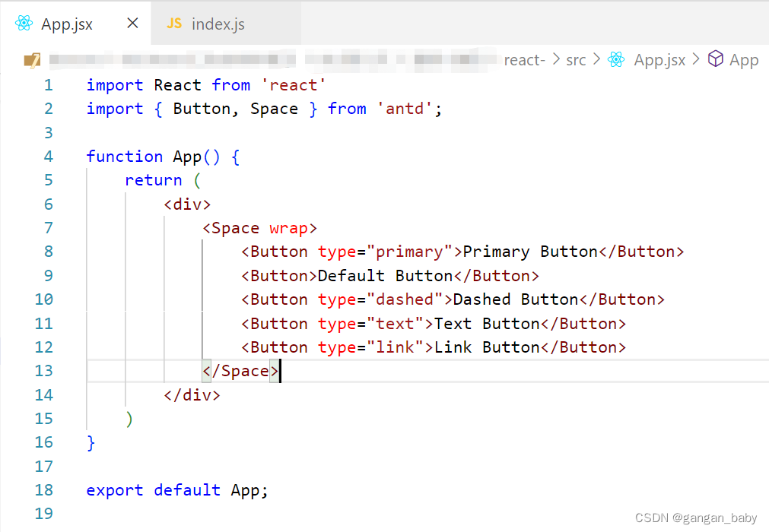Click the wrap attribute on Space
Image resolution: width=769 pixels, height=532 pixels.
(x=288, y=228)
